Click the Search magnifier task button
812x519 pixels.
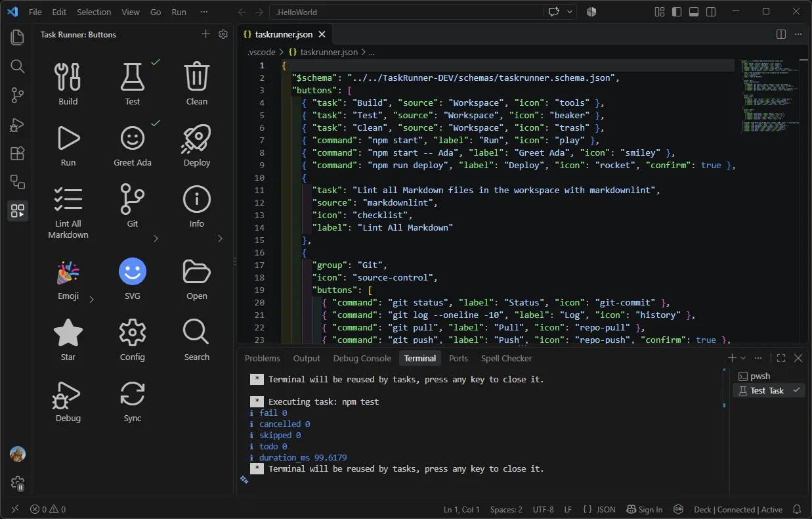pos(197,340)
